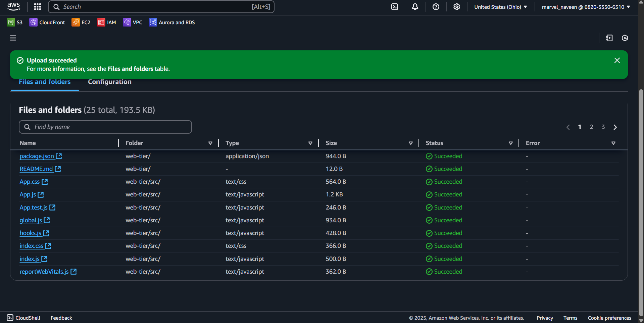Image resolution: width=644 pixels, height=323 pixels.
Task: Open App.test.js external link icon
Action: 52,207
